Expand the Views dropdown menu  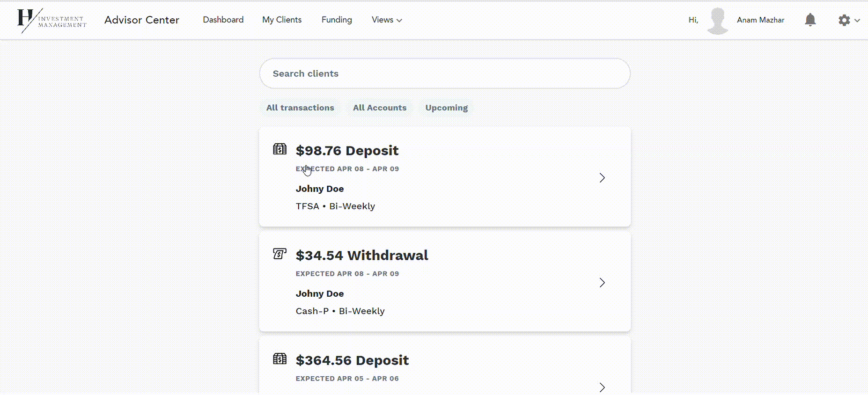coord(387,20)
